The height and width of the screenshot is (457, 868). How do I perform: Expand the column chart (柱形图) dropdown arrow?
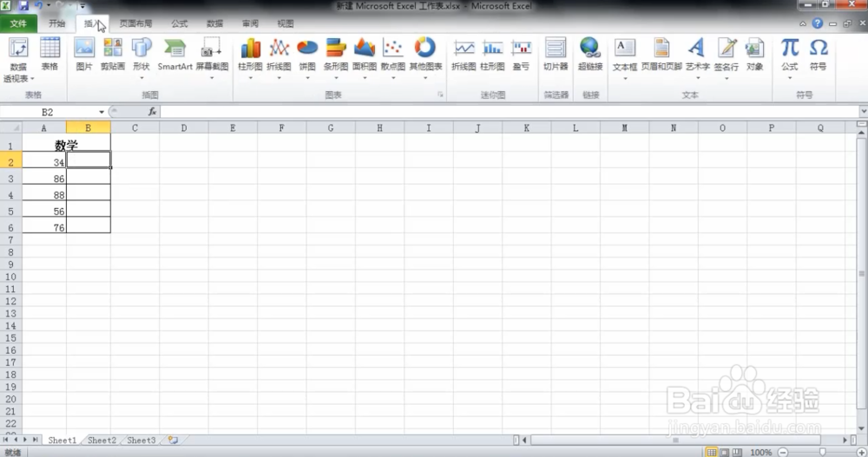tap(250, 78)
